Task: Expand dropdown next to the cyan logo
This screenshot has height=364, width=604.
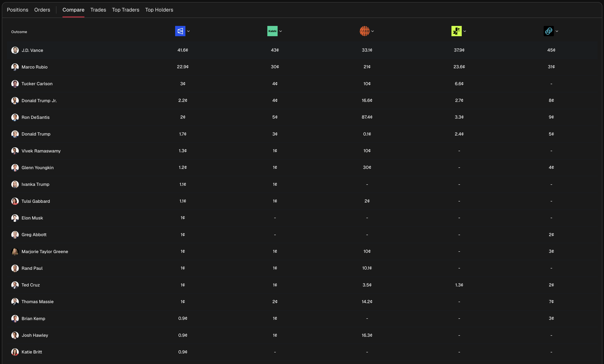Action: click(557, 31)
